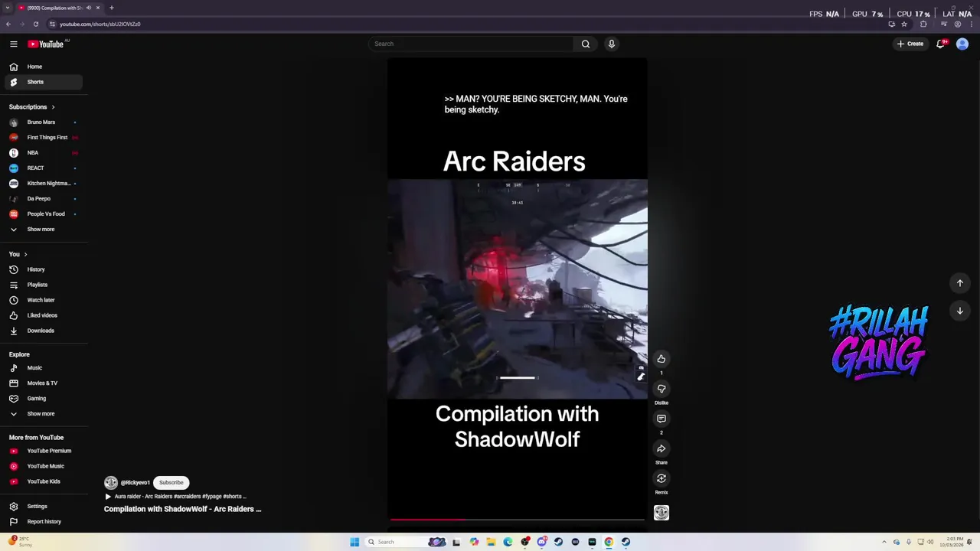
Task: Select Shorts in the sidebar
Action: [x=44, y=82]
